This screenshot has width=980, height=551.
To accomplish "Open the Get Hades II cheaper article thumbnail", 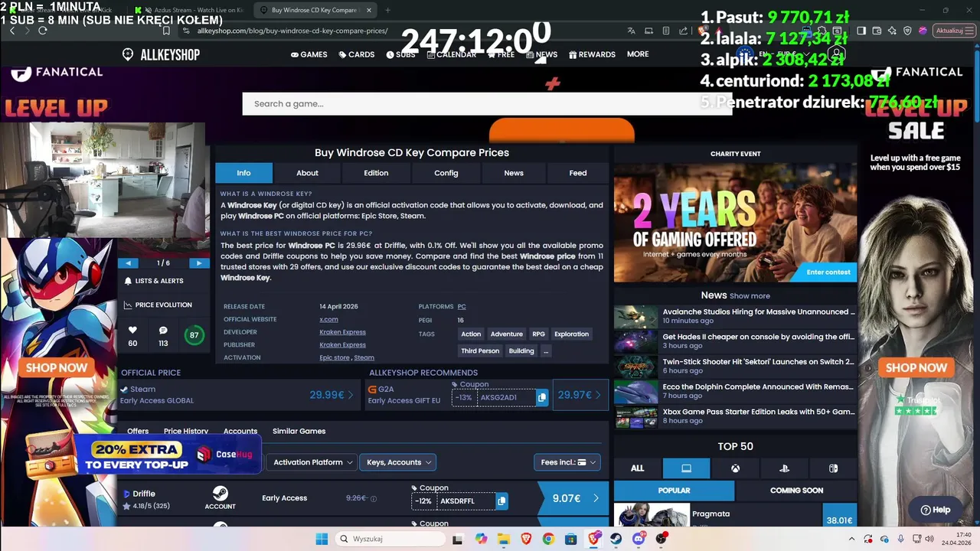I will 636,341.
